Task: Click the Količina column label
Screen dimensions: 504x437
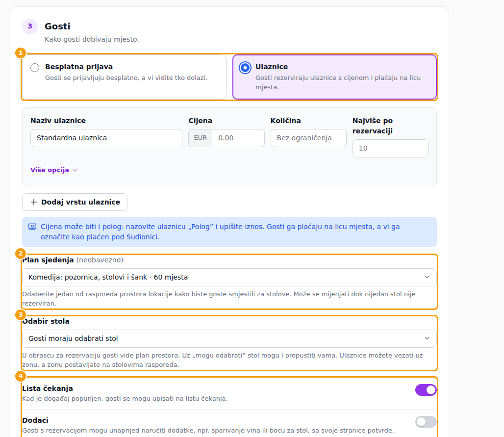Action: 286,121
